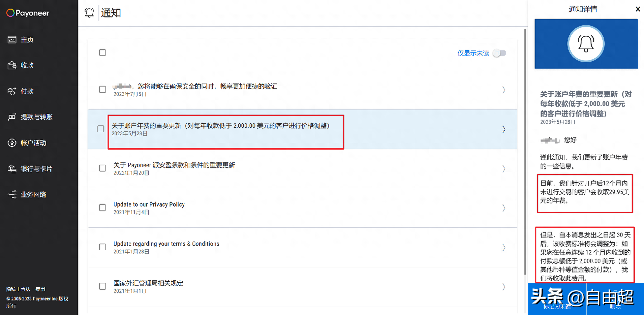Check the terms & Conditions notification checkbox
644x315 pixels.
coord(103,247)
